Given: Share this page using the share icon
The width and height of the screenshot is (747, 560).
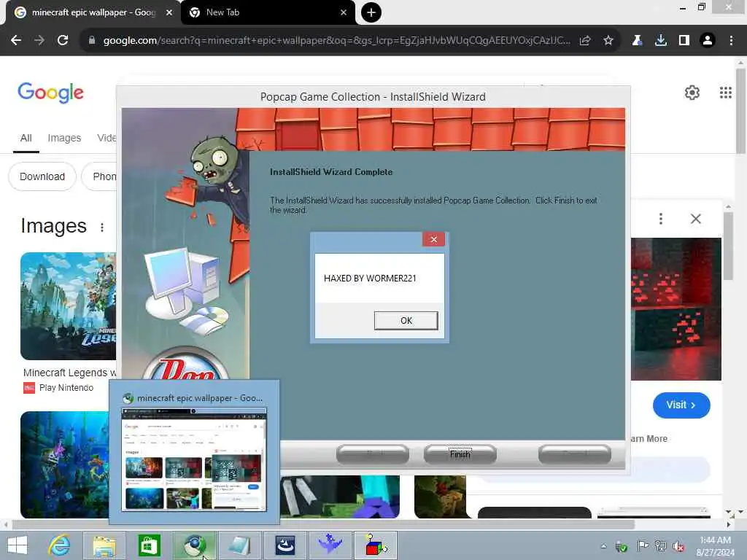Looking at the screenshot, I should (585, 41).
